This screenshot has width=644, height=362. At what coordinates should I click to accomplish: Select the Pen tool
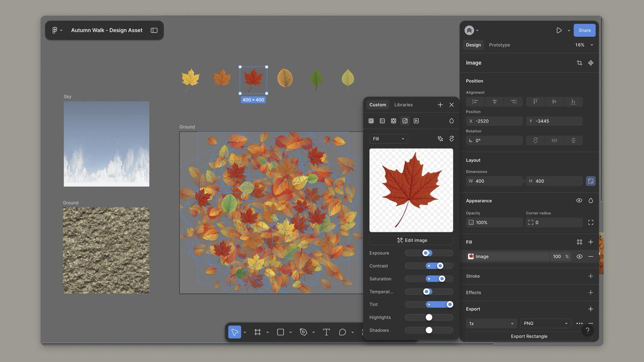[x=304, y=332]
